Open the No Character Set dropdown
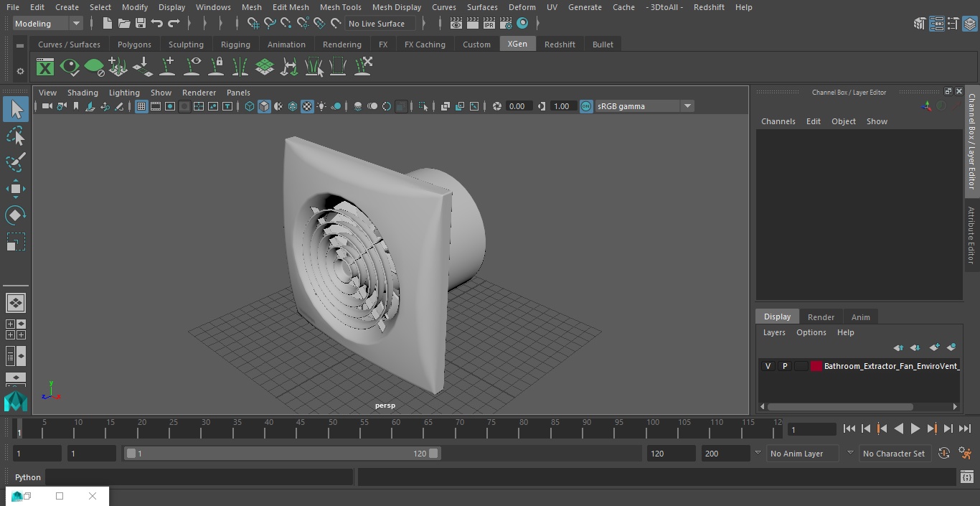The width and height of the screenshot is (980, 506). 895,454
